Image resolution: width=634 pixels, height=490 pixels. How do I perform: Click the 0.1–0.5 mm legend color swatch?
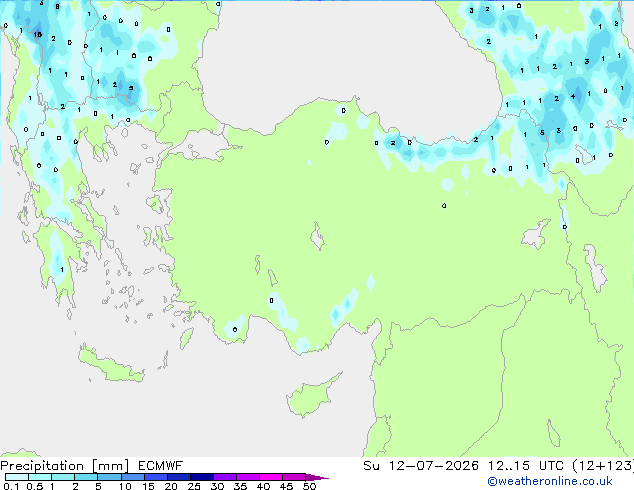click(17, 477)
